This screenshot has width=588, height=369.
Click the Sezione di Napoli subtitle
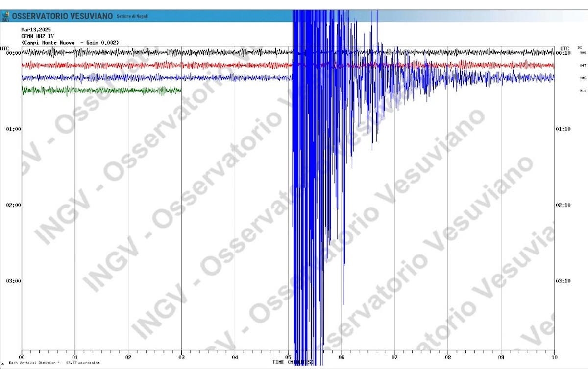click(132, 17)
